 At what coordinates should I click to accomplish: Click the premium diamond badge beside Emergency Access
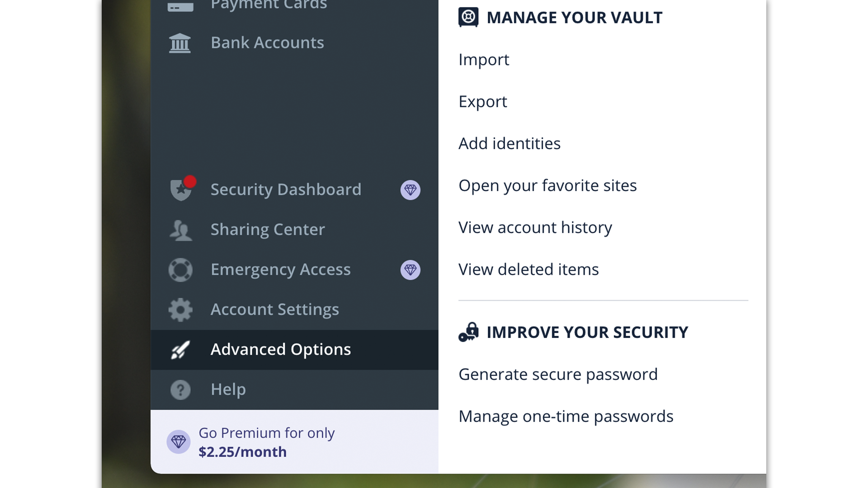[410, 270]
